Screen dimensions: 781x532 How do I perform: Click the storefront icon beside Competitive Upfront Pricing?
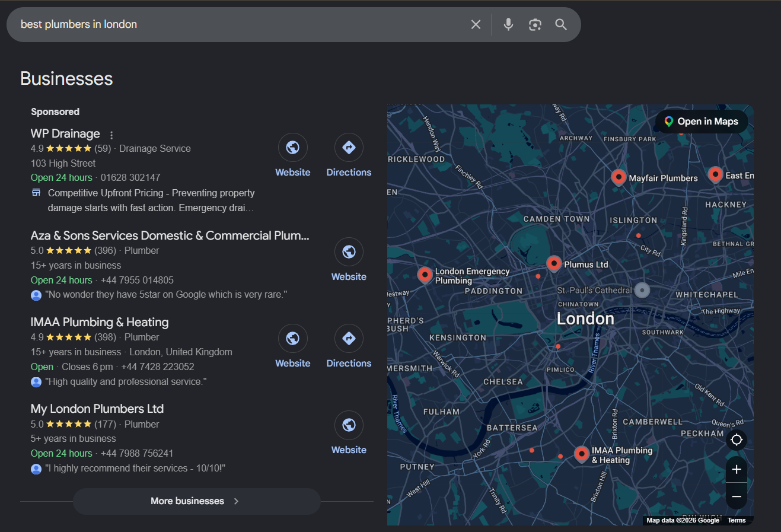[x=36, y=193]
